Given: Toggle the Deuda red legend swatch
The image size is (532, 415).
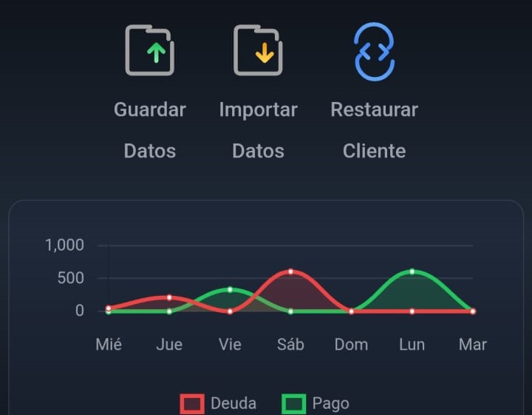Looking at the screenshot, I should 192,404.
